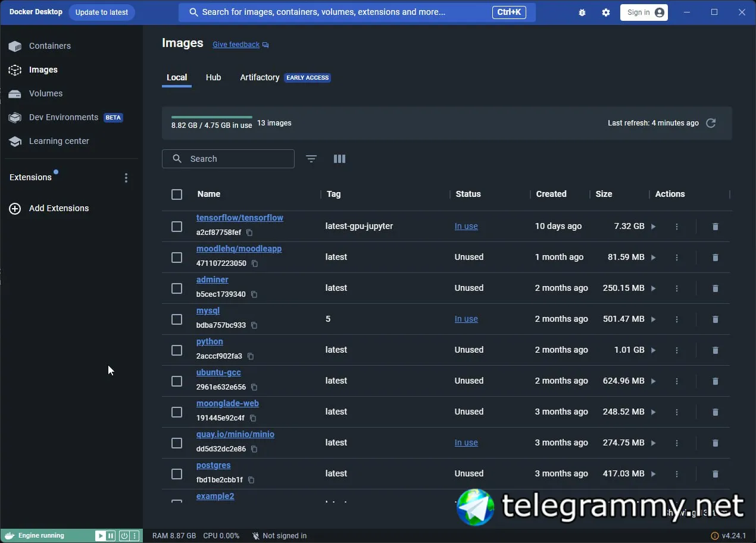Image resolution: width=756 pixels, height=543 pixels.
Task: Check the select-all images checkbox
Action: [177, 194]
